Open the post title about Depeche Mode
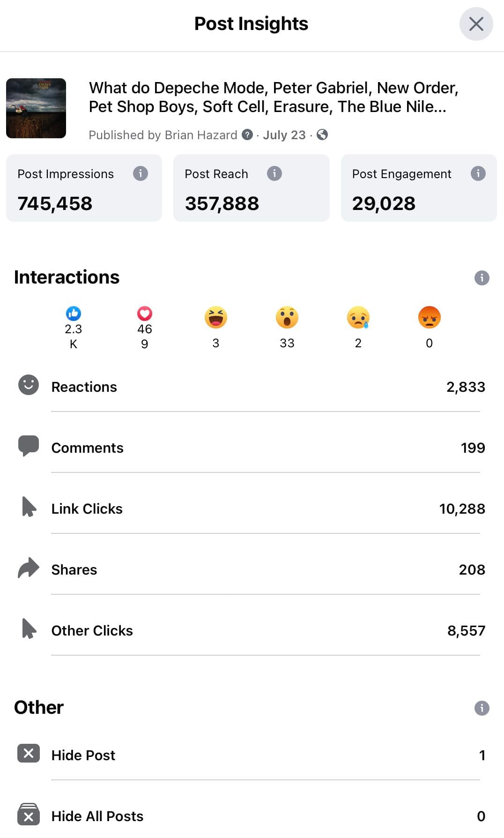504x838 pixels. pyautogui.click(x=273, y=97)
